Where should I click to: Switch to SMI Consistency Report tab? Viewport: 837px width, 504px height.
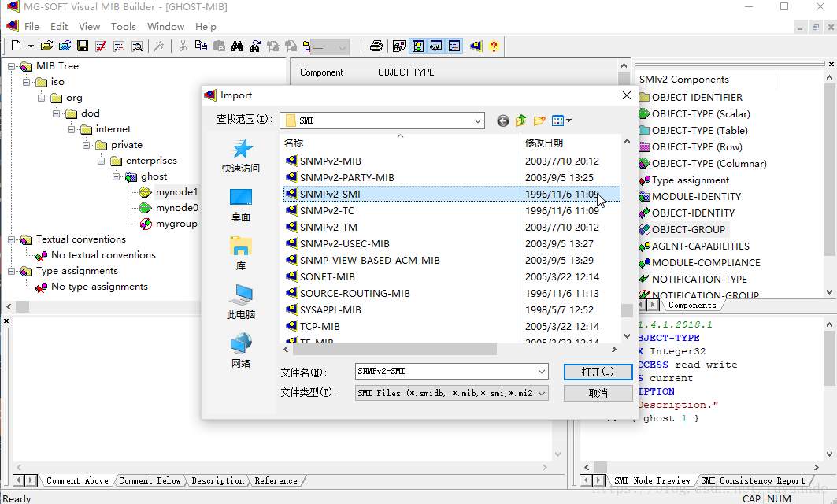point(753,480)
